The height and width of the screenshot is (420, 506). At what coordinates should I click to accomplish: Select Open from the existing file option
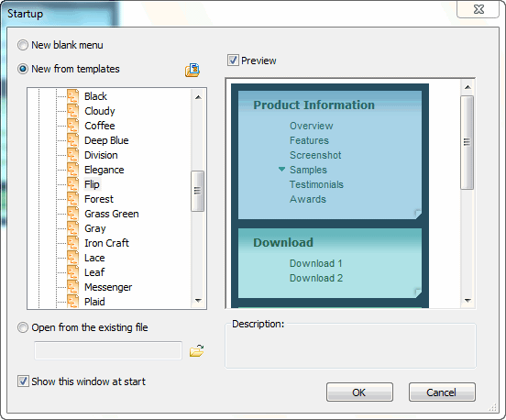coord(23,327)
